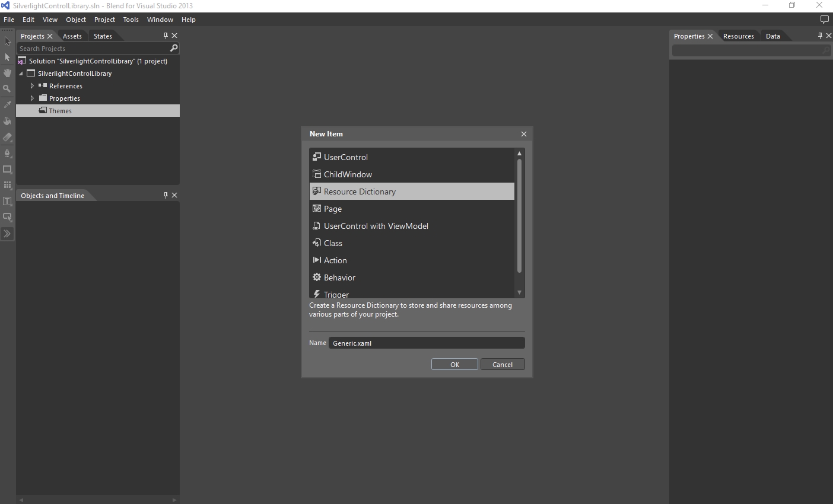Select the Rectangle shape tool
The image size is (833, 504).
[7, 169]
